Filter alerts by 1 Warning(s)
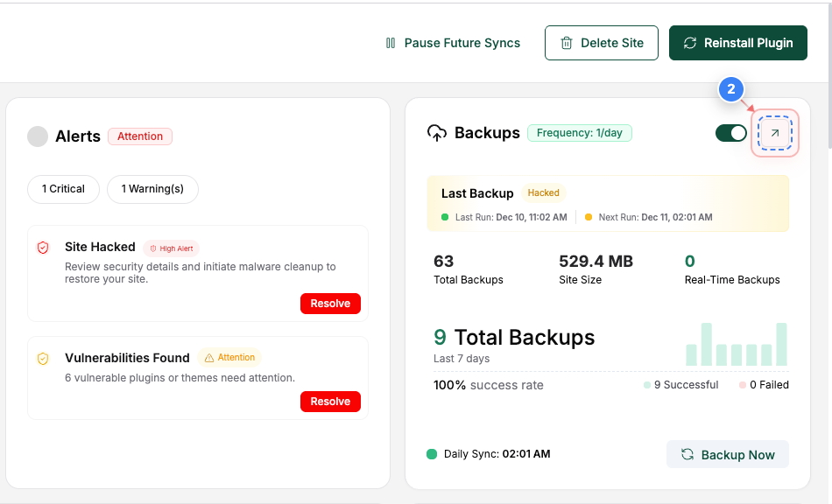The height and width of the screenshot is (504, 832). point(152,189)
